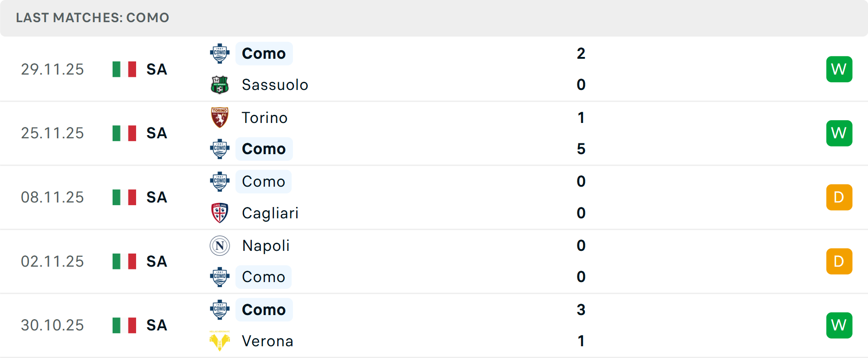Viewport: 868px width, 358px height.
Task: Open the Torino team link
Action: pyautogui.click(x=264, y=118)
